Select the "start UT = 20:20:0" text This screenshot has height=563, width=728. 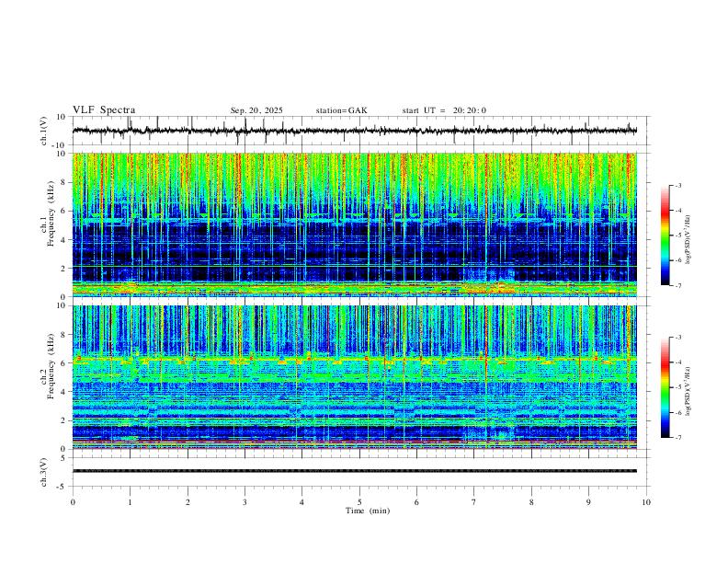point(444,110)
